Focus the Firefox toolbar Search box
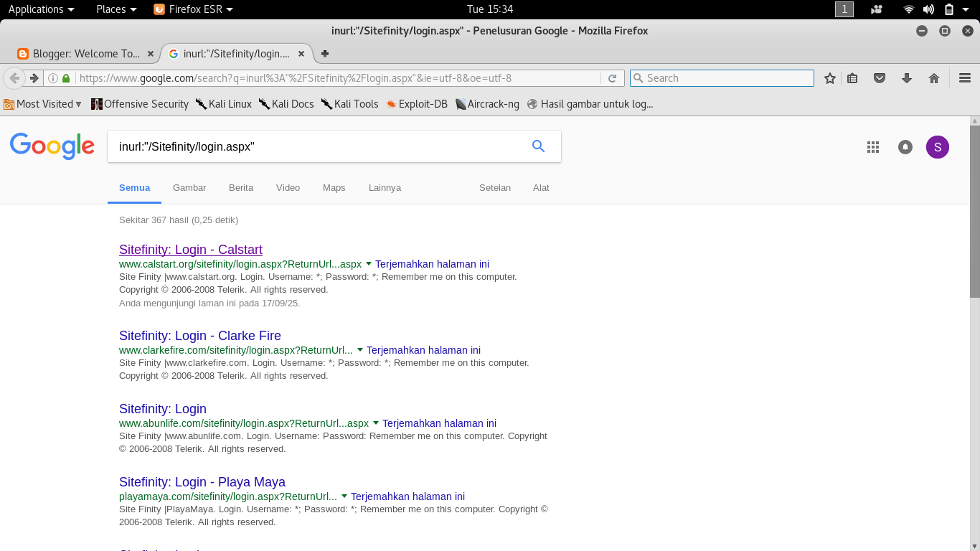This screenshot has height=551, width=980. click(x=722, y=78)
